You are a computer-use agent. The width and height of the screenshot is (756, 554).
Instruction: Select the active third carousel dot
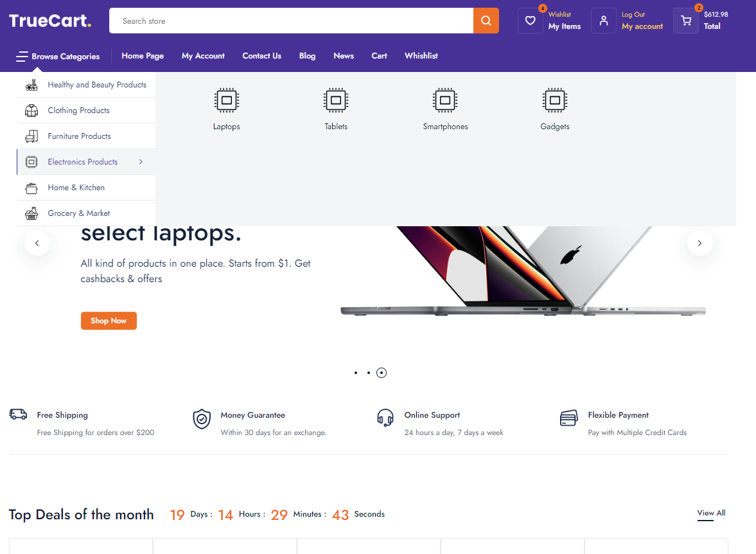click(x=382, y=373)
